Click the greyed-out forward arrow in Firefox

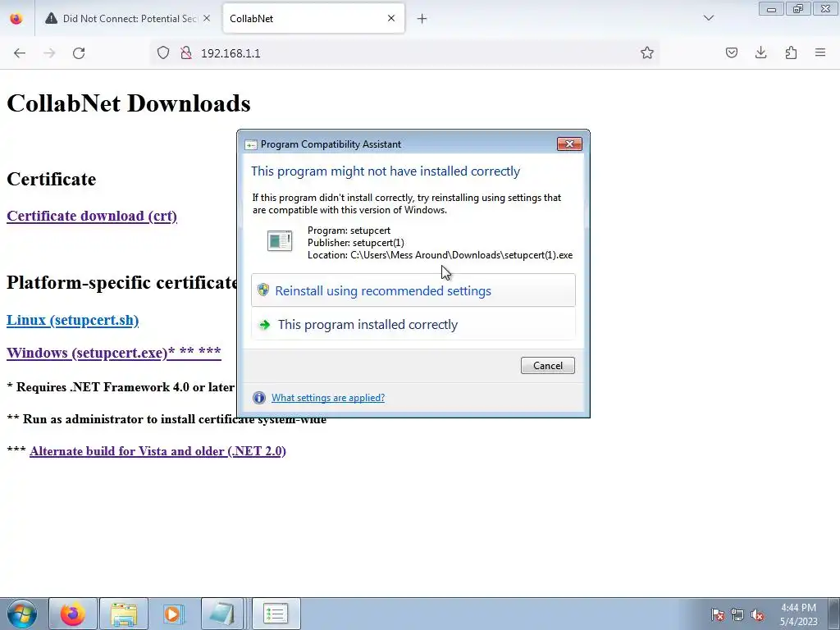point(49,53)
